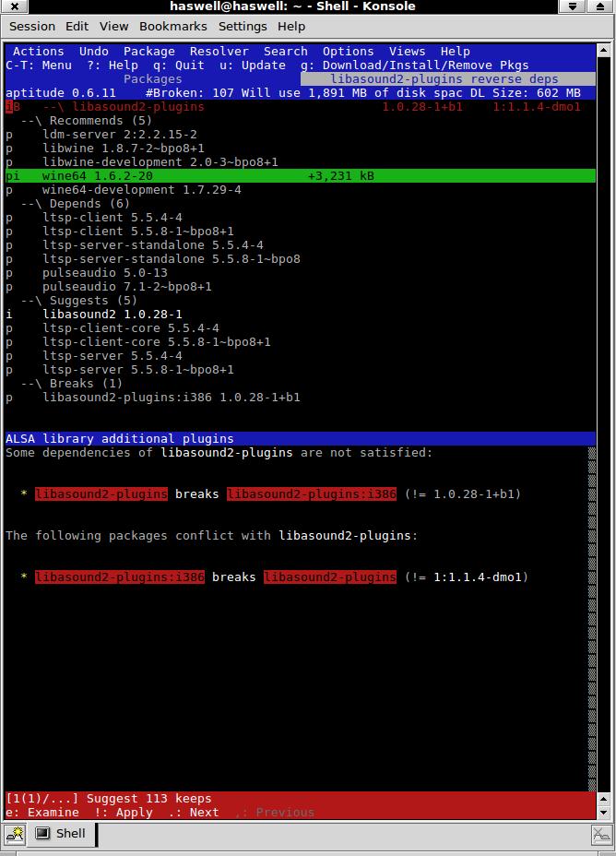Open aptitude's Resolver menu
This screenshot has height=856, width=616.
pos(219,52)
